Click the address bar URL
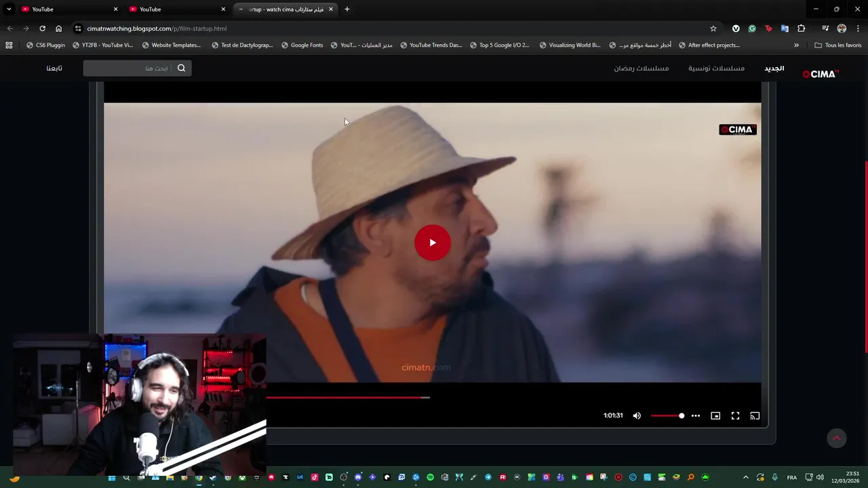The width and height of the screenshot is (868, 488). (157, 28)
